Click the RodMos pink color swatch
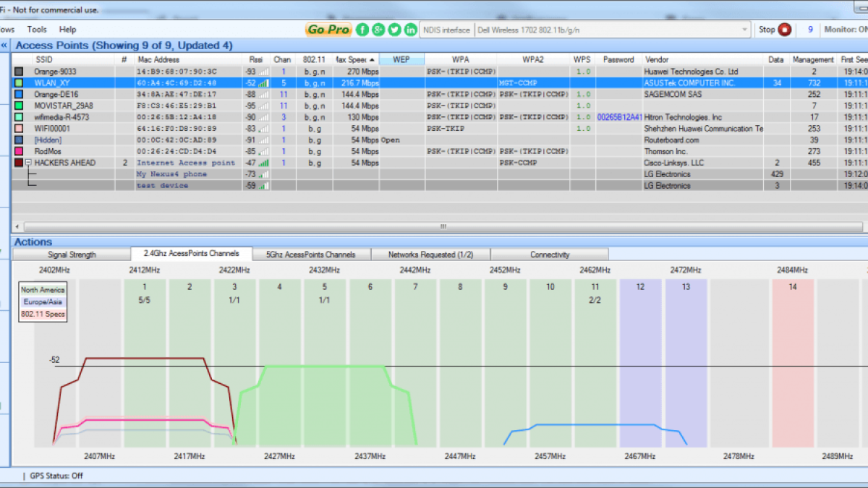 (19, 151)
